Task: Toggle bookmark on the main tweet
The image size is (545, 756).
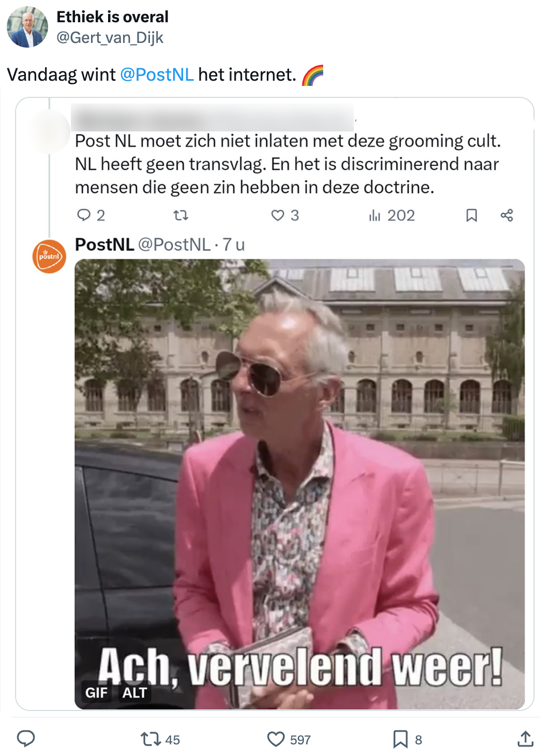Action: click(x=403, y=739)
